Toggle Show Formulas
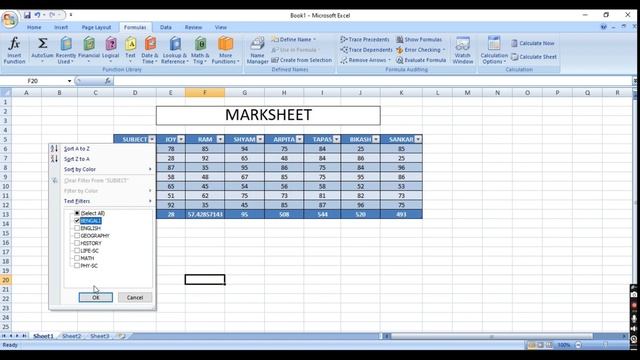Screen dimensions: 640x360 click(419, 39)
